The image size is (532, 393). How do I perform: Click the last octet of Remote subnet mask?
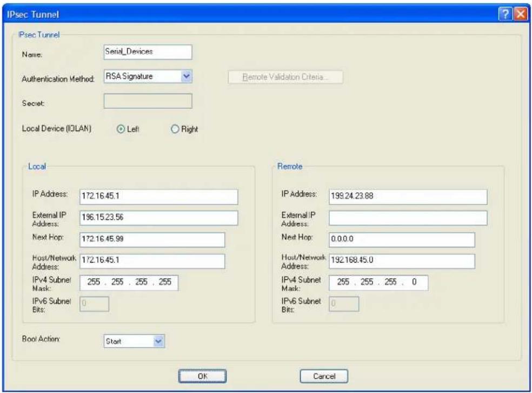(x=414, y=282)
